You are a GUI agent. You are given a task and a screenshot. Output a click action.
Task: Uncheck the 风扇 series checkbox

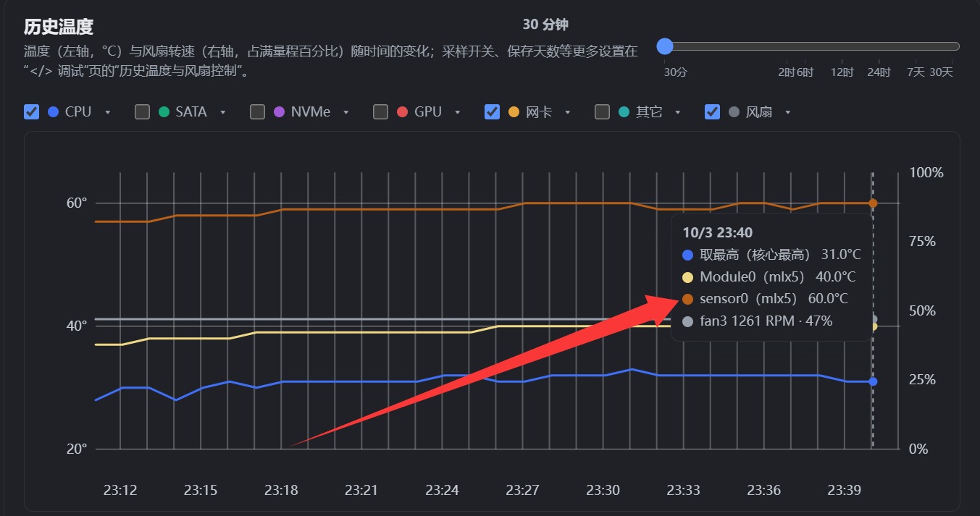coord(712,111)
